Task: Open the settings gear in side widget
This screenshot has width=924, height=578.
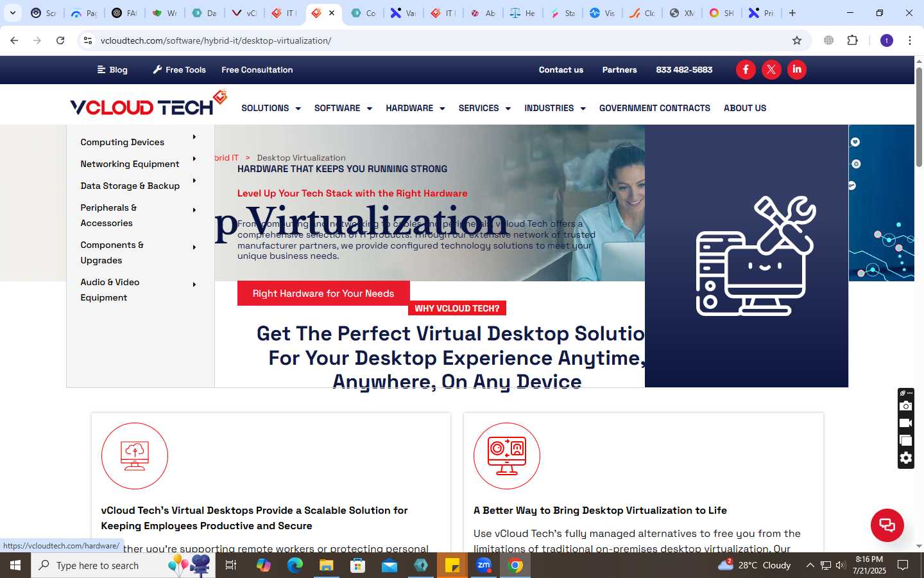Action: pos(906,458)
